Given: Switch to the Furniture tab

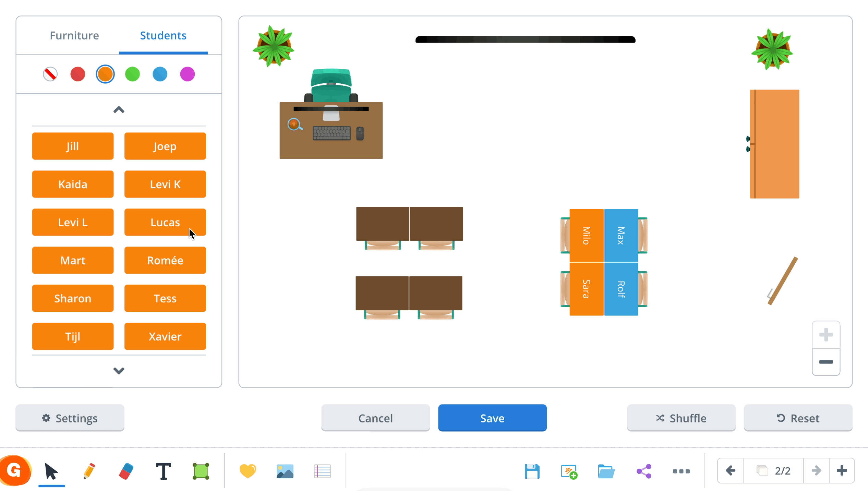Looking at the screenshot, I should 74,35.
